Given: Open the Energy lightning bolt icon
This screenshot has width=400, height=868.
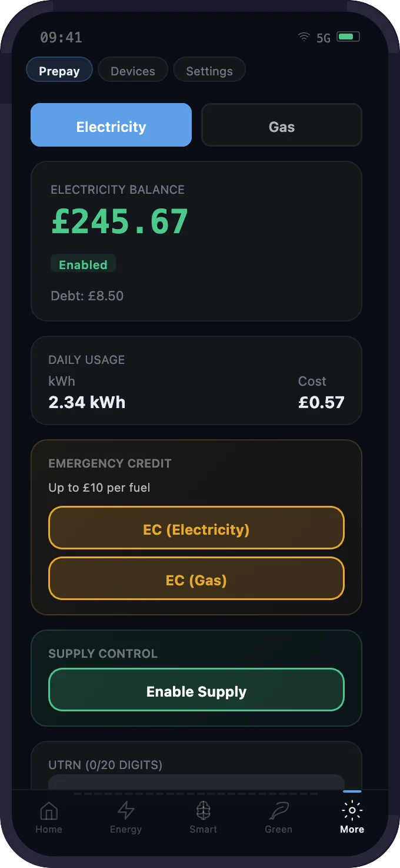Looking at the screenshot, I should point(126,811).
